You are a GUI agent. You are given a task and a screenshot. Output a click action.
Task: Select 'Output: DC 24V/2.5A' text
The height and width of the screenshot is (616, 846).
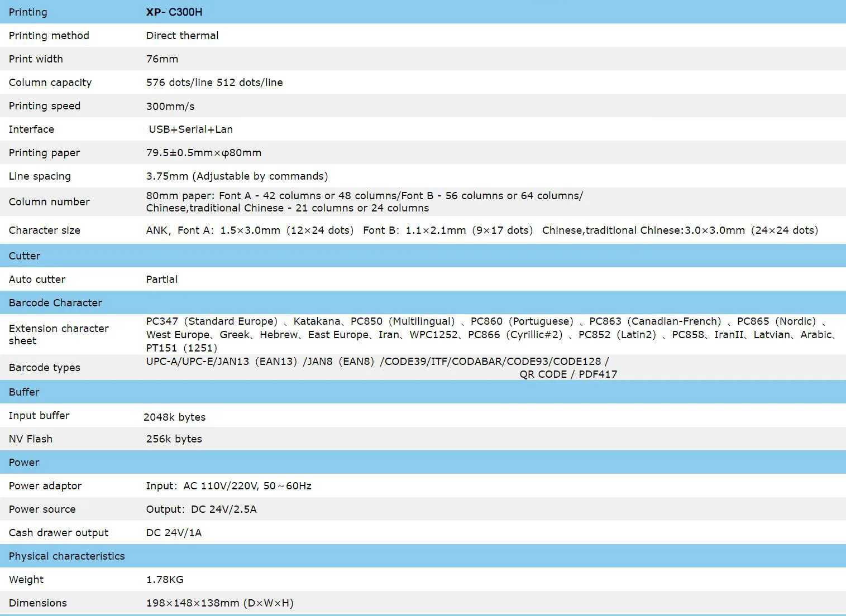(x=202, y=509)
